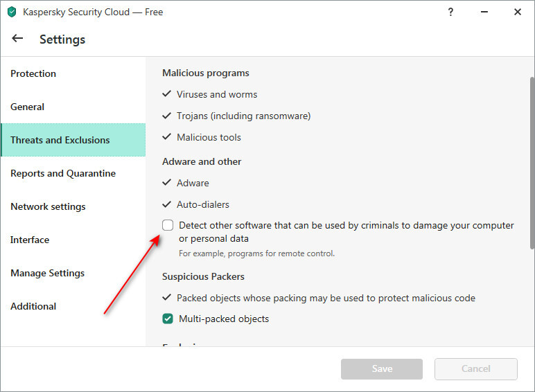Click the vertical scrollbar in the settings pane
The width and height of the screenshot is (535, 392).
[532, 163]
